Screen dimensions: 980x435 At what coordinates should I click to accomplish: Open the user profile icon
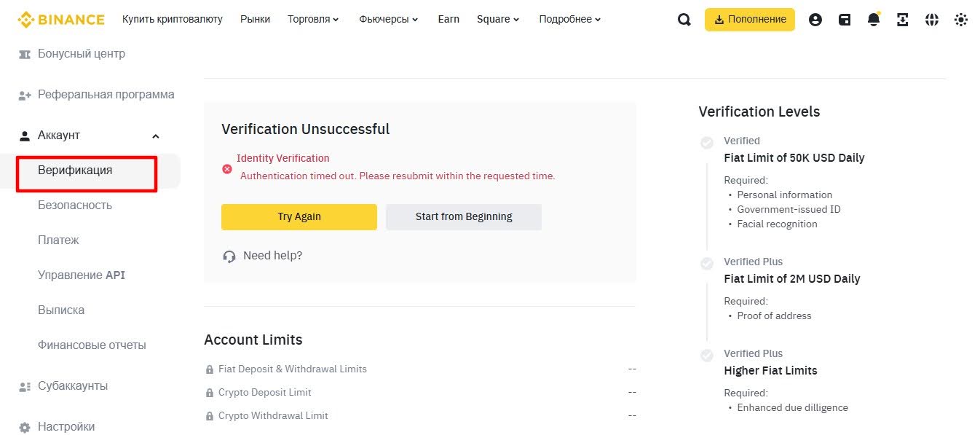815,20
